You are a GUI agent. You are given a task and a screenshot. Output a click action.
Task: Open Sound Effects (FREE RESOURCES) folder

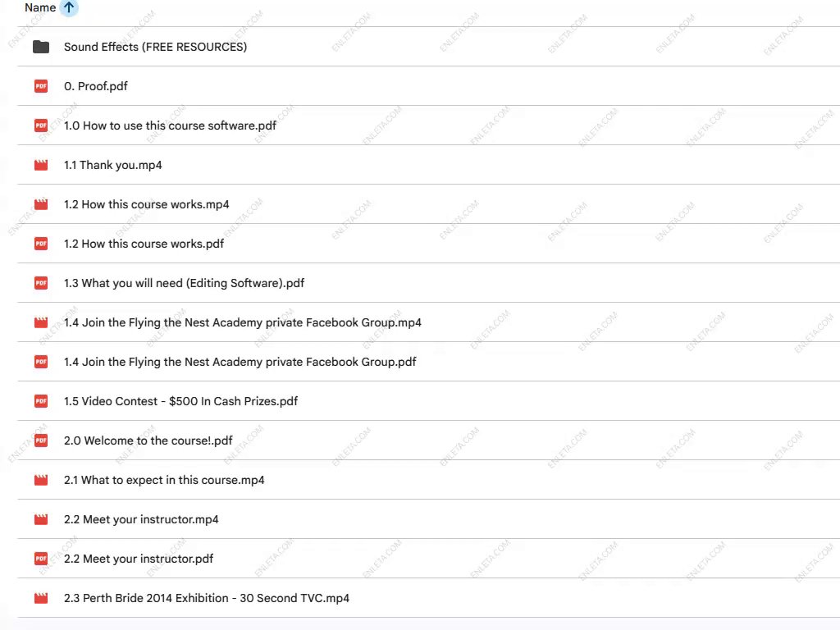pyautogui.click(x=155, y=47)
